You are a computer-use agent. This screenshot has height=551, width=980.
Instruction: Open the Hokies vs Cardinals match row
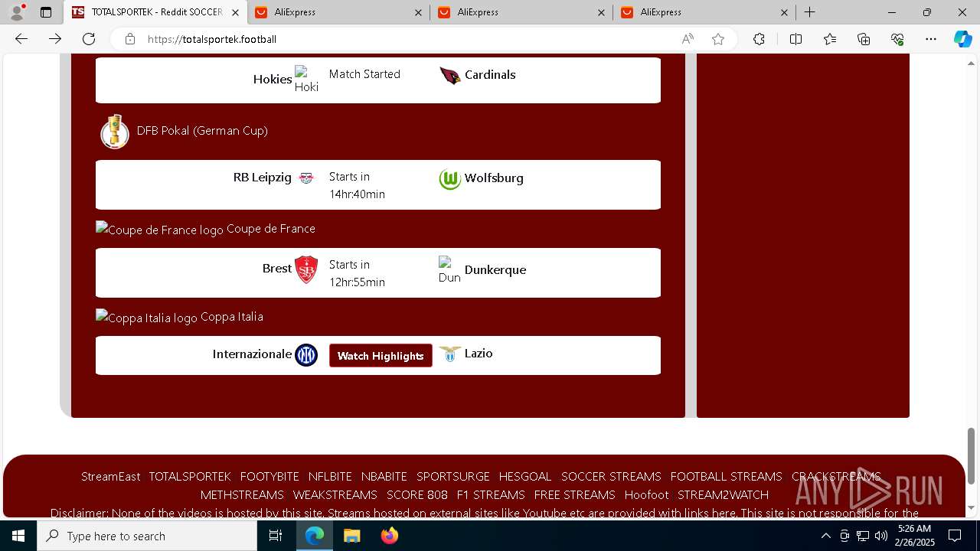[378, 80]
